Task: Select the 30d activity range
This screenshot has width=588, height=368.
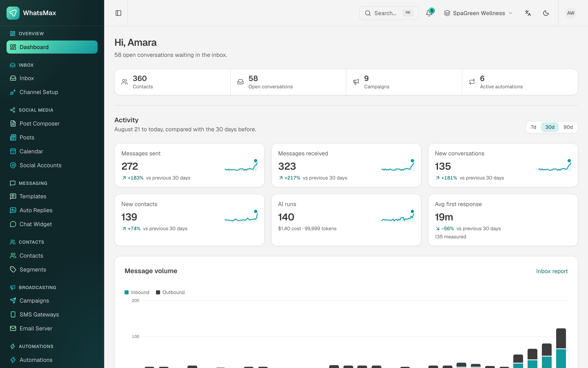Action: 550,127
